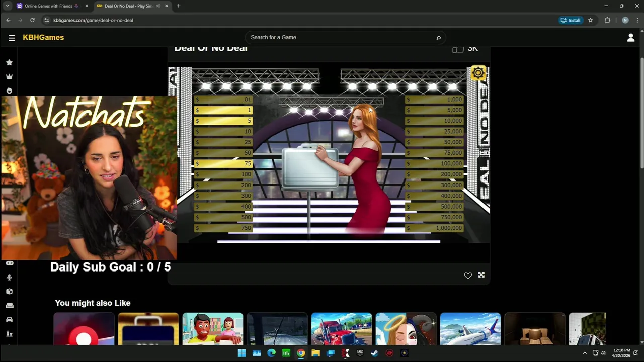Open game settings gear icon
Screen dimensions: 644x362
coord(478,73)
